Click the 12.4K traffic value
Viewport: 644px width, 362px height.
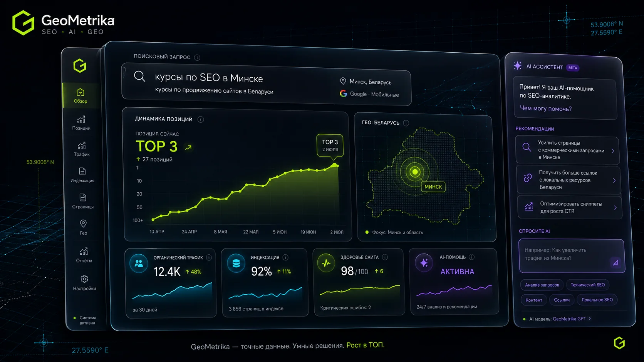click(x=167, y=272)
